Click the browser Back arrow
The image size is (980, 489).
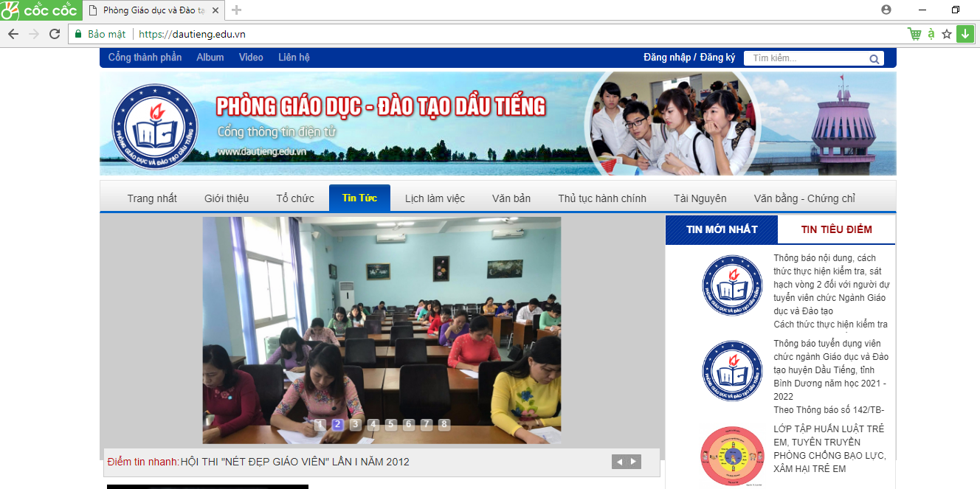click(13, 34)
